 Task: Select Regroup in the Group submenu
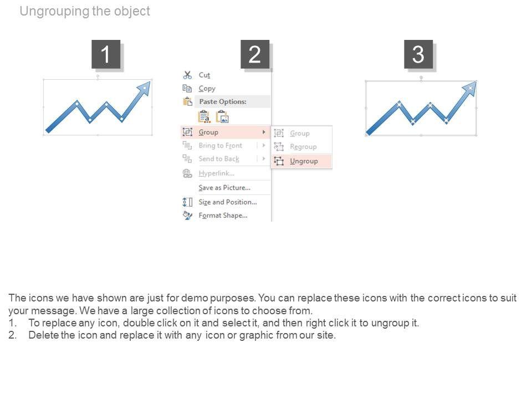[303, 147]
